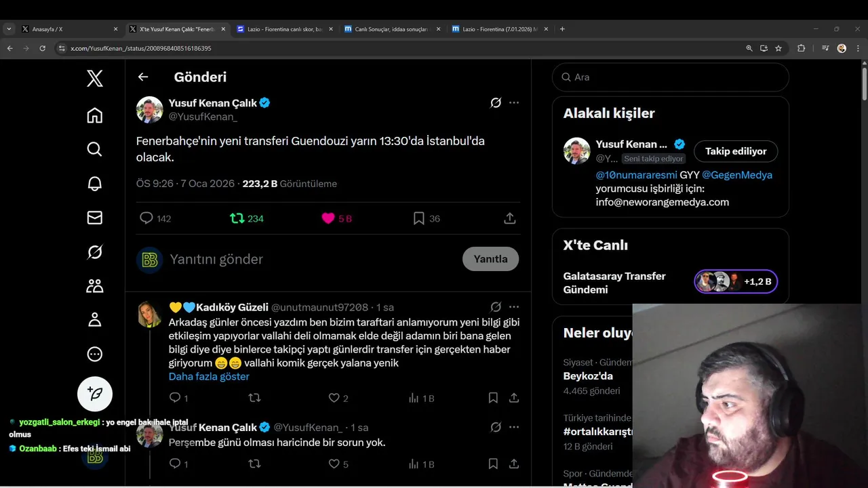Screen dimensions: 868x488
Task: Click the 223,2 B Görüntüleme view count
Action: (290, 184)
